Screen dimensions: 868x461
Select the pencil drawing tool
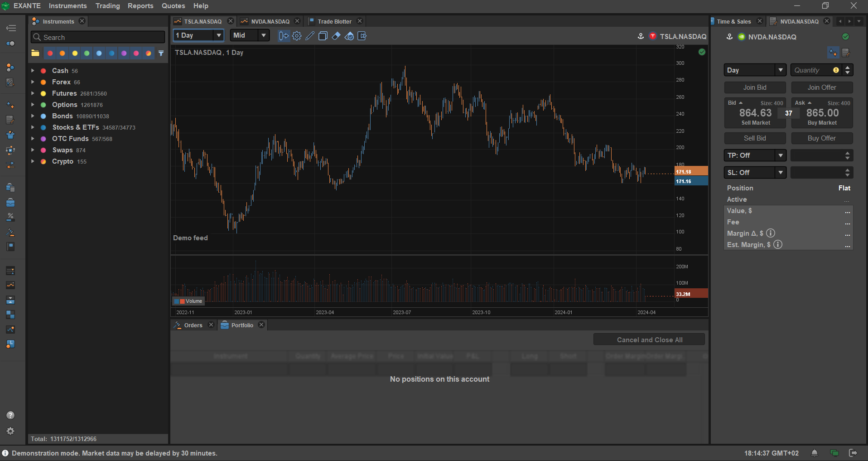pyautogui.click(x=310, y=36)
